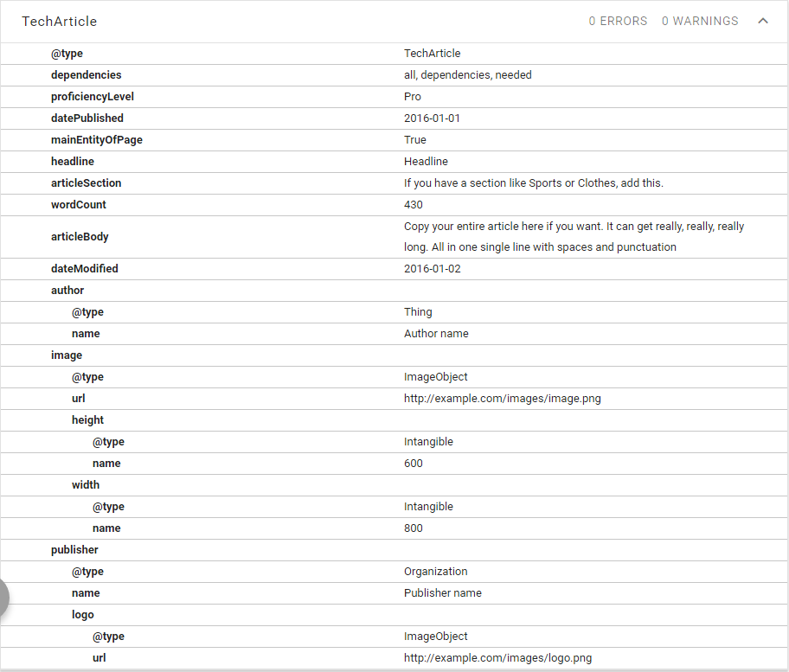Screen dimensions: 789x672
Task: Select the articleSection value text
Action: 533,183
